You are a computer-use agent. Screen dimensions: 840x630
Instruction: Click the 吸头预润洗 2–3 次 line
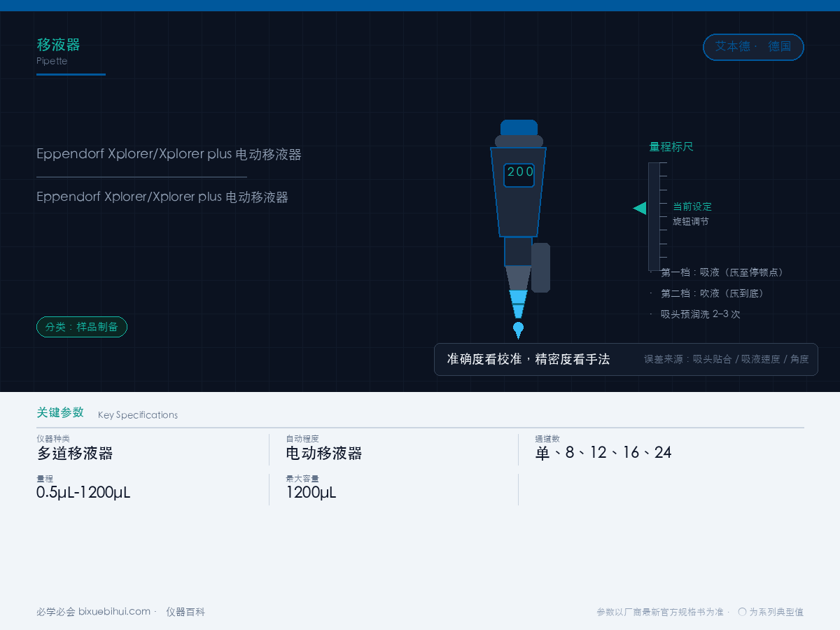700,314
